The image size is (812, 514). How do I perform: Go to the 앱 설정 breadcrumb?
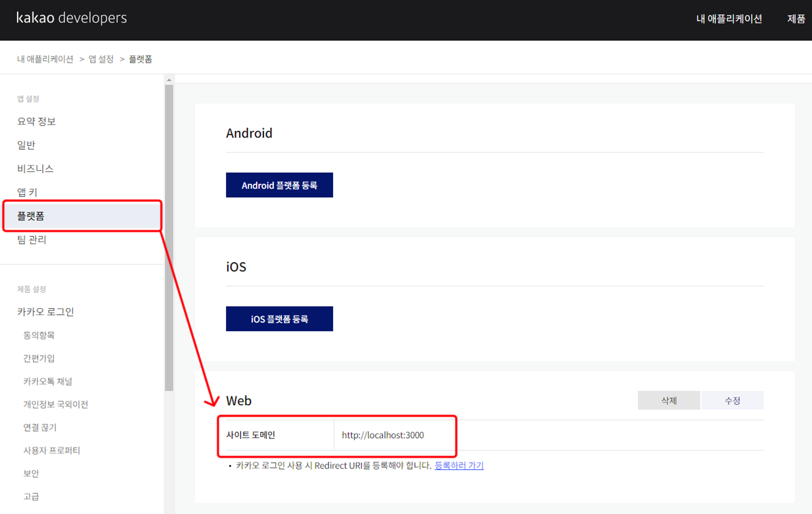(101, 59)
